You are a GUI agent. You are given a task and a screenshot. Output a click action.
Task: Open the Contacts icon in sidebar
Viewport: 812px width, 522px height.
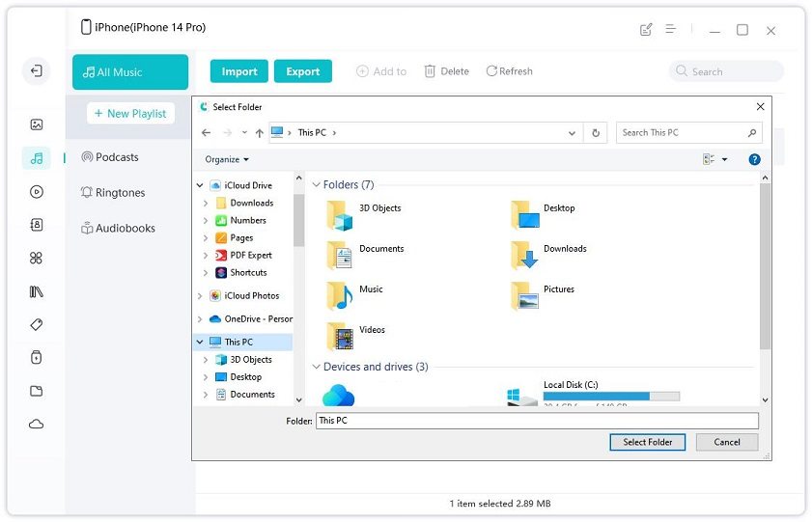click(37, 225)
